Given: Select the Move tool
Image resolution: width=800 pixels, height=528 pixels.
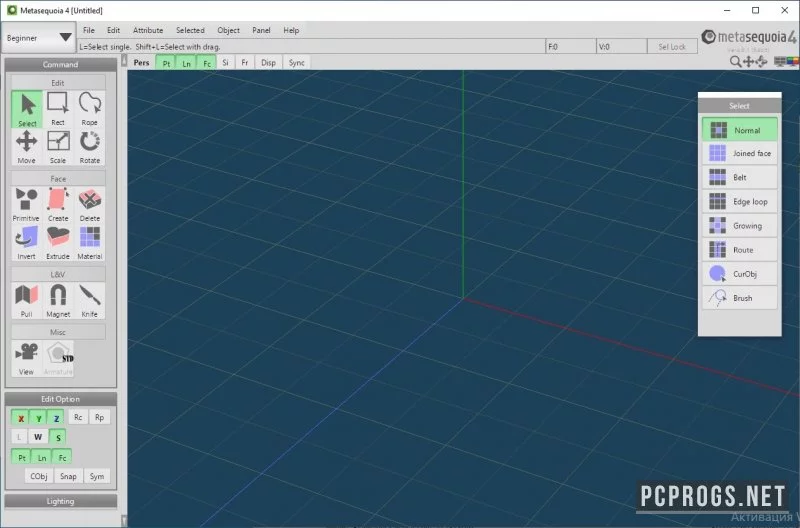Looking at the screenshot, I should pos(27,147).
